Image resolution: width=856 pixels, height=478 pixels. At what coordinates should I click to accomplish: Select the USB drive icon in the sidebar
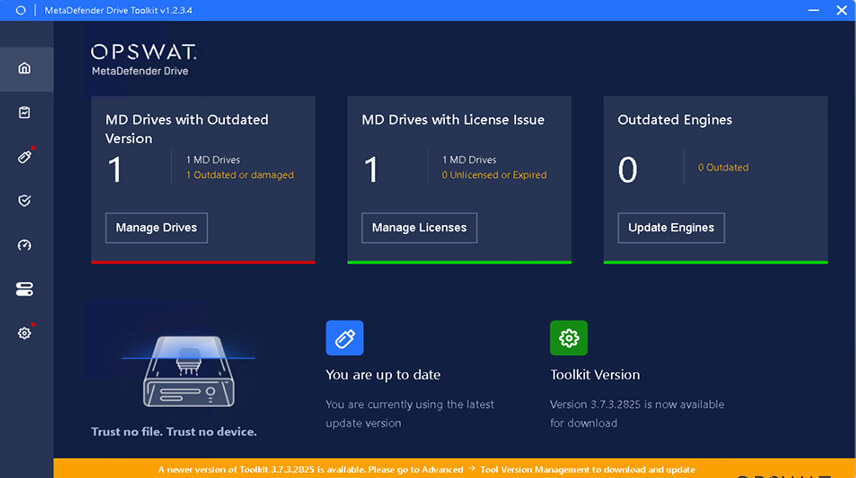(x=25, y=157)
